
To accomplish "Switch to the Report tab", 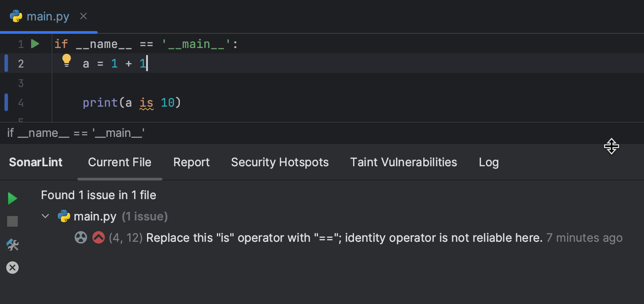I will point(191,162).
